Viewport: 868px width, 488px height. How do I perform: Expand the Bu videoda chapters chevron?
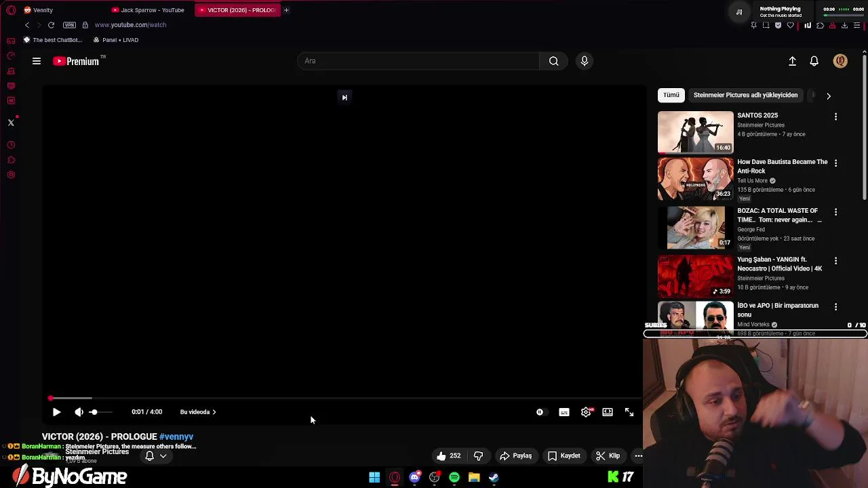214,412
